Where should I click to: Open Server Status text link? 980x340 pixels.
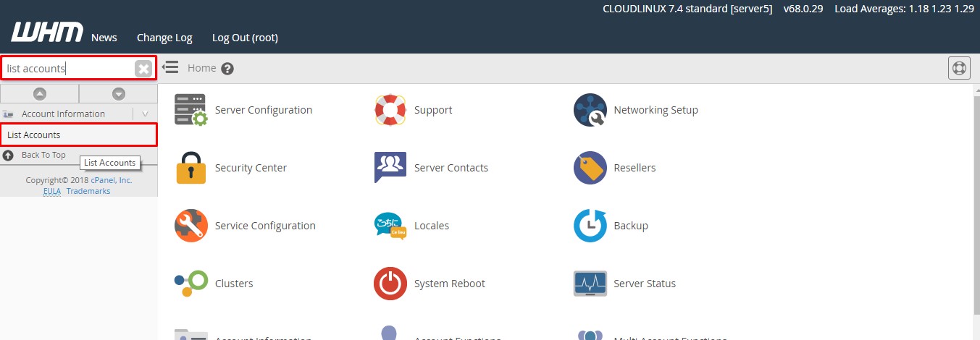pyautogui.click(x=645, y=284)
